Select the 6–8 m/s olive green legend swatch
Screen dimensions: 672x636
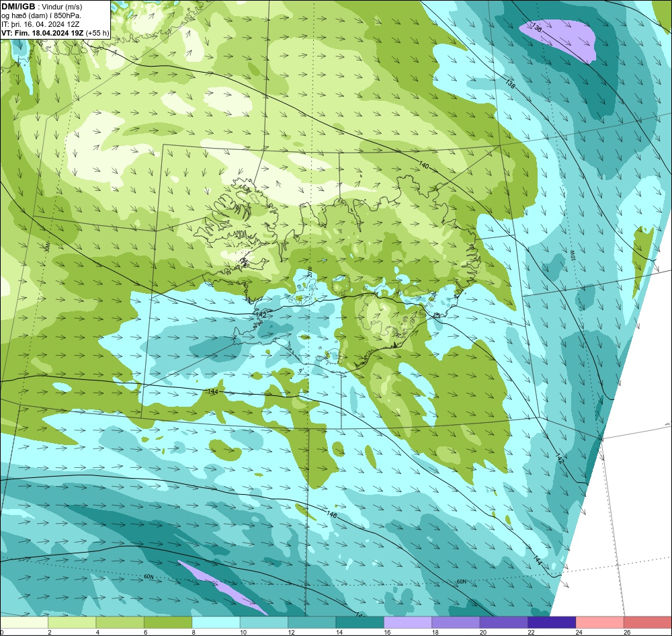(168, 623)
